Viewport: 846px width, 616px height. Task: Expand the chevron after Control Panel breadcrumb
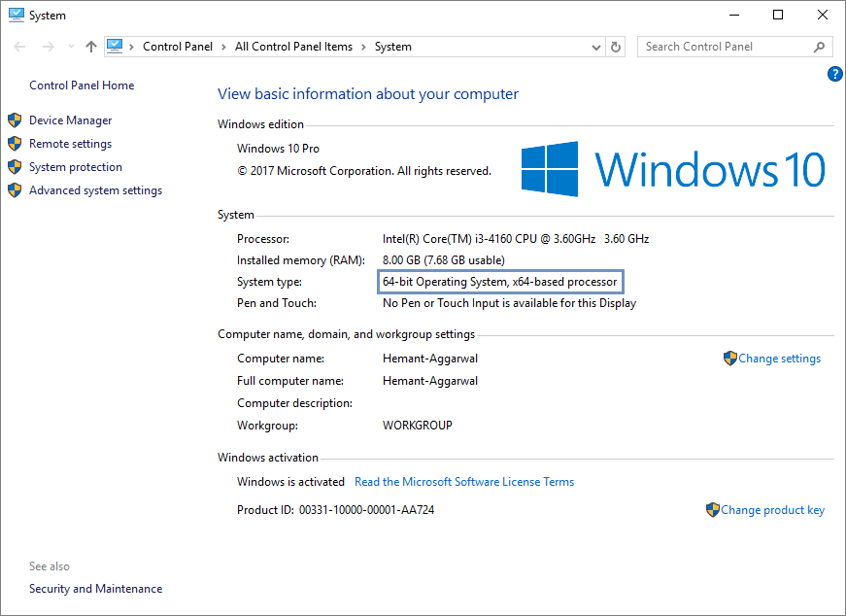click(223, 47)
